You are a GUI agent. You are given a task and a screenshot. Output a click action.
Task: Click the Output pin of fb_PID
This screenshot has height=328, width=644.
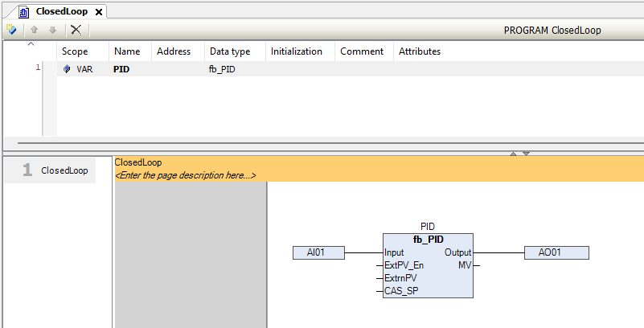458,252
